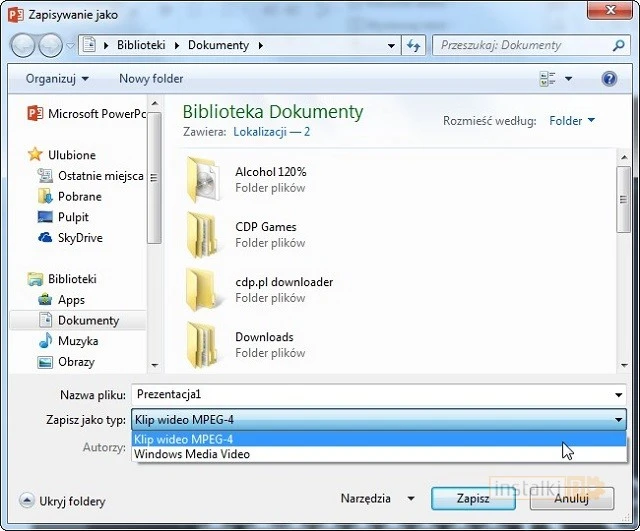
Task: Click the Lokalizacji — 2 link
Action: tap(271, 132)
